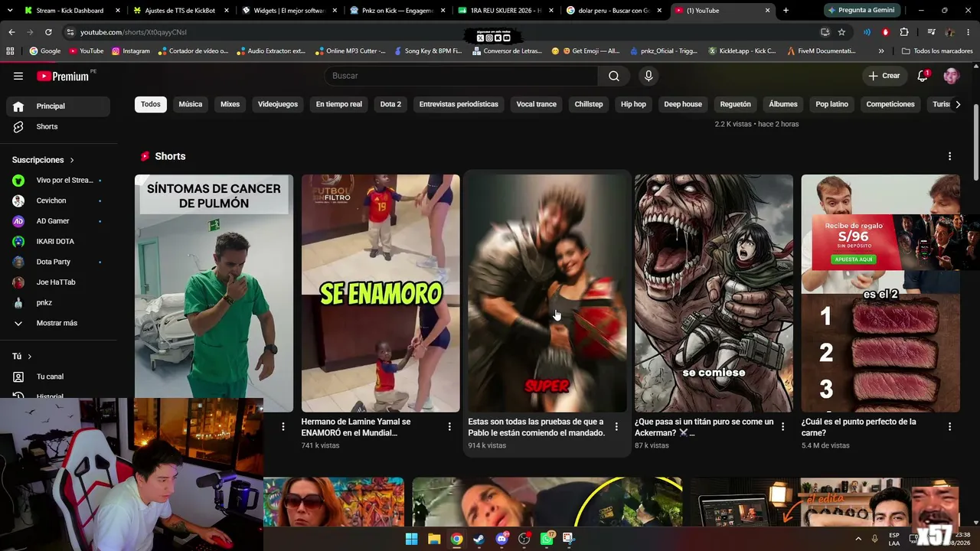Image resolution: width=980 pixels, height=551 pixels.
Task: Switch to dolar peru search tab
Action: click(x=615, y=11)
